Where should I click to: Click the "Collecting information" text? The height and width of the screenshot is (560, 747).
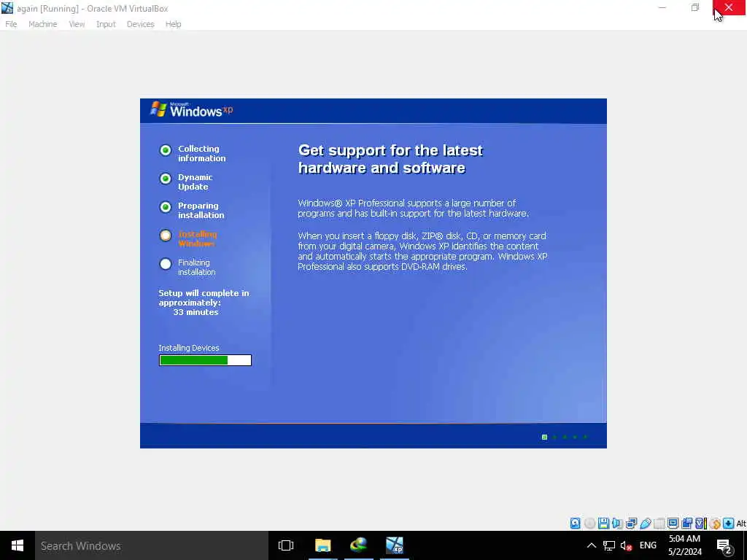(x=201, y=153)
